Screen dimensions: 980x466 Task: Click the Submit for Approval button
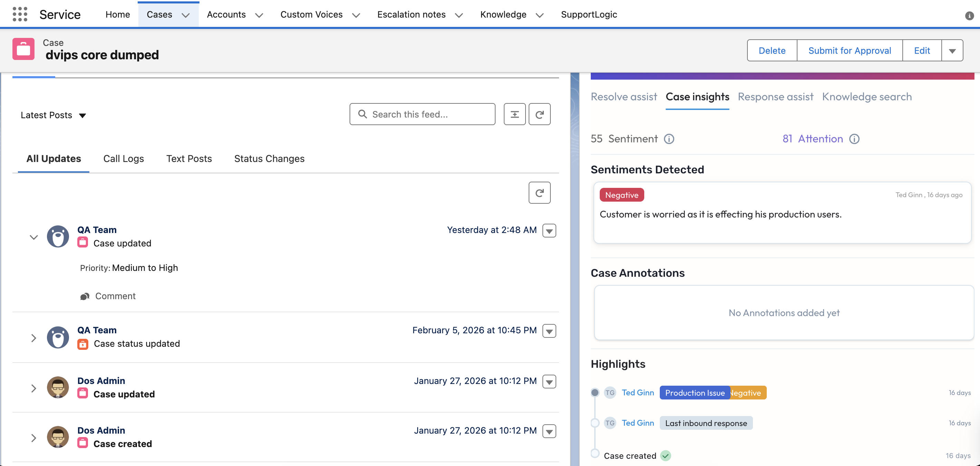(849, 51)
